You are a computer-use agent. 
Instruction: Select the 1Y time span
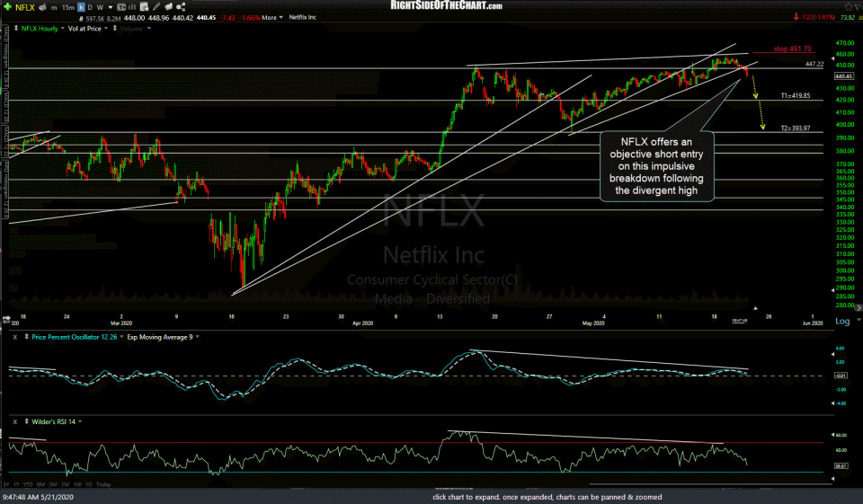click(16, 485)
